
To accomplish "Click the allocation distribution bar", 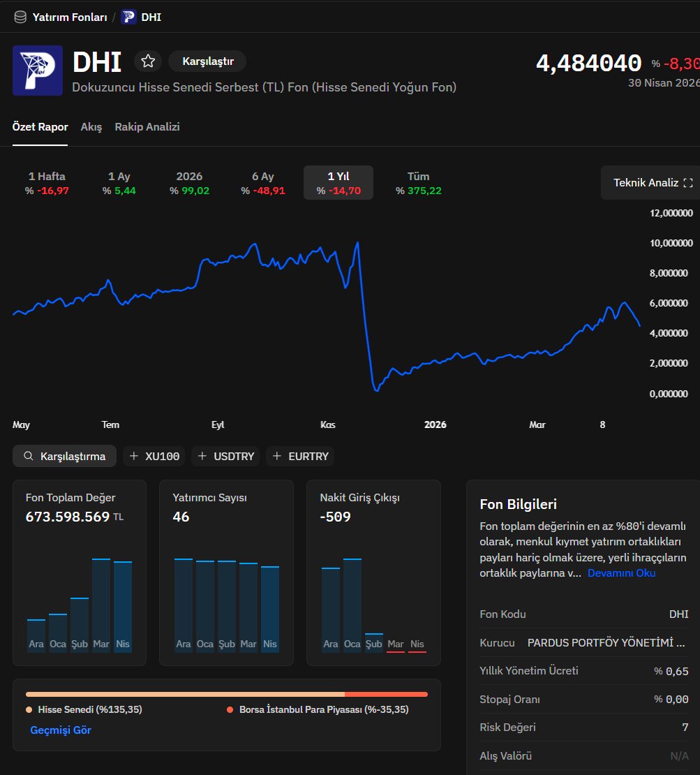I will tap(227, 695).
